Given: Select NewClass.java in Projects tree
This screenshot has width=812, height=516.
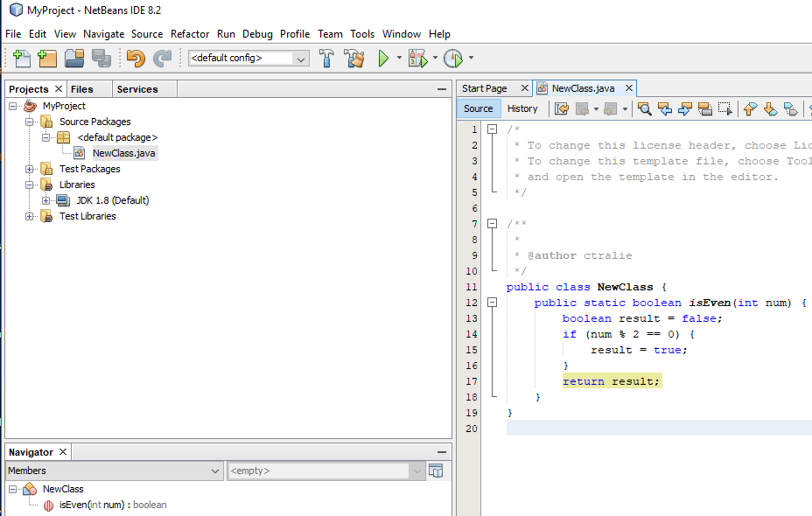Looking at the screenshot, I should tap(123, 153).
